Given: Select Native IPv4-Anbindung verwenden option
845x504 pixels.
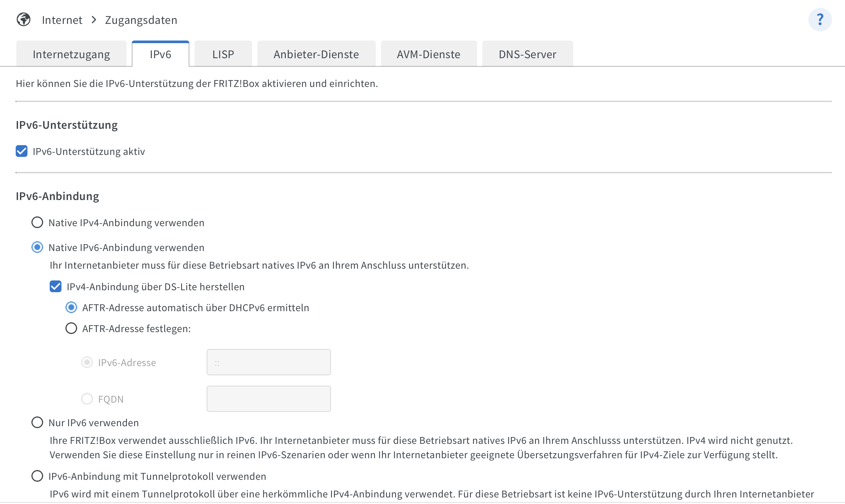Looking at the screenshot, I should (x=37, y=223).
